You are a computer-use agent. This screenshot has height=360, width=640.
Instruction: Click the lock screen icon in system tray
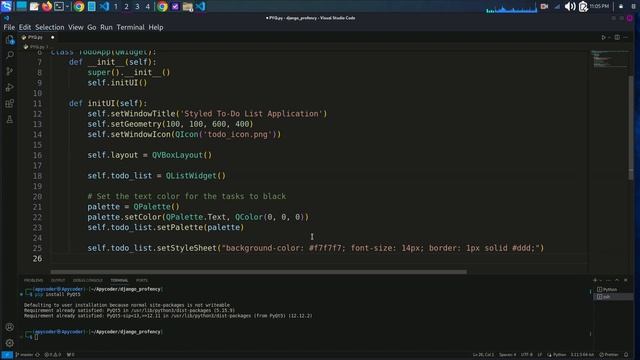coord(621,6)
